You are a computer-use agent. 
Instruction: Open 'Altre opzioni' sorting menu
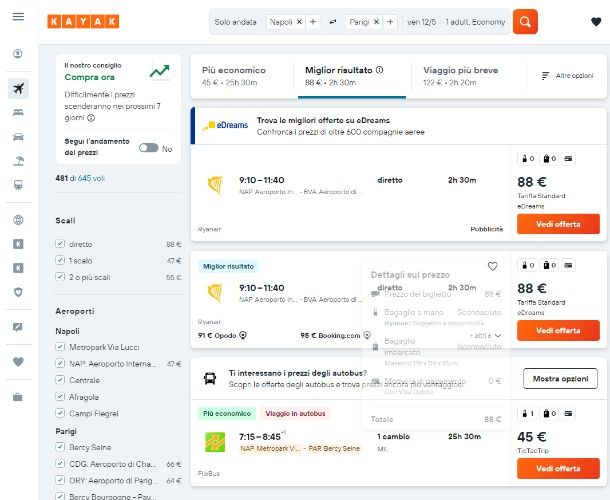pos(568,75)
